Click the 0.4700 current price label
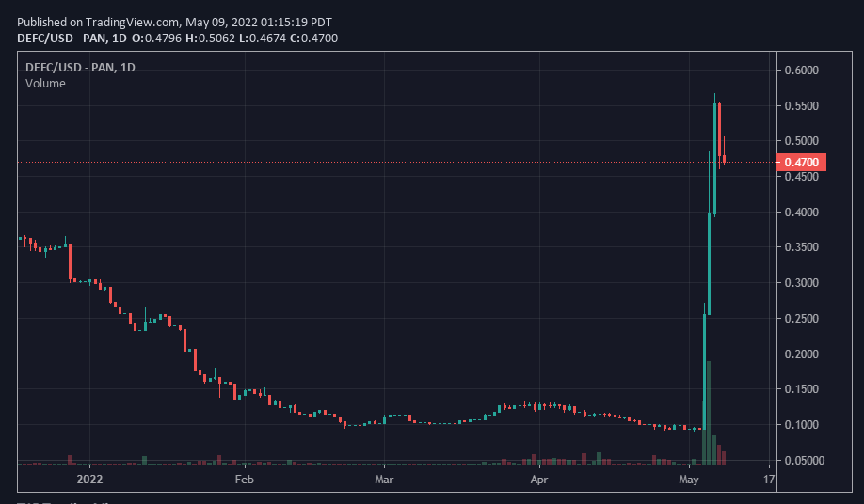864x504 pixels. pos(801,163)
